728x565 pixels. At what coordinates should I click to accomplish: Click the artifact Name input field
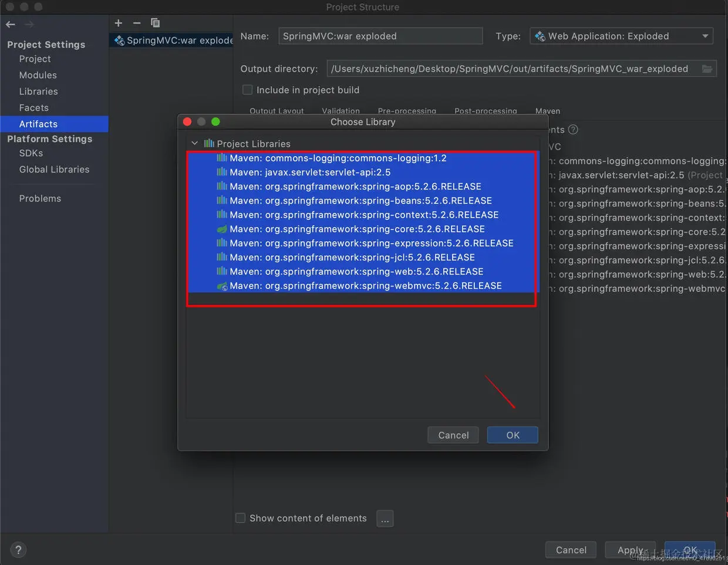(x=380, y=36)
